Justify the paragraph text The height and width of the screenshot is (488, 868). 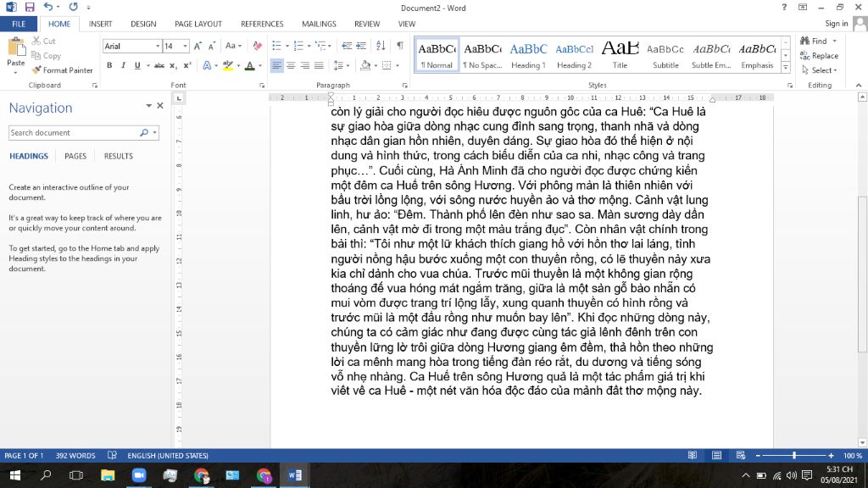pos(319,65)
